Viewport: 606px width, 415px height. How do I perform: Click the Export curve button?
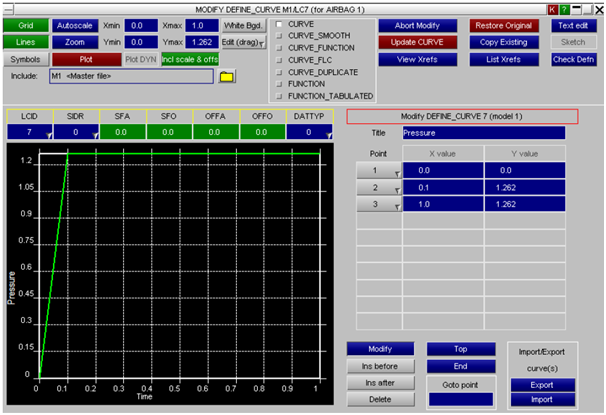tap(541, 384)
